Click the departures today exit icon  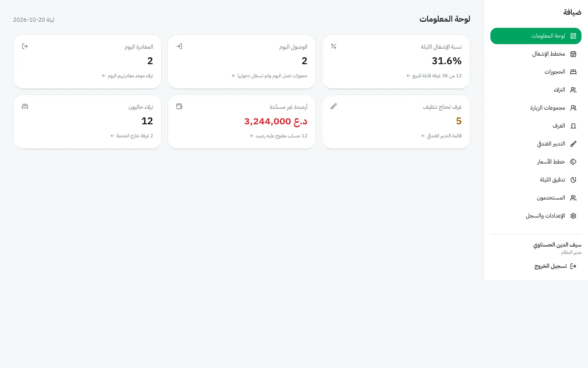25,46
